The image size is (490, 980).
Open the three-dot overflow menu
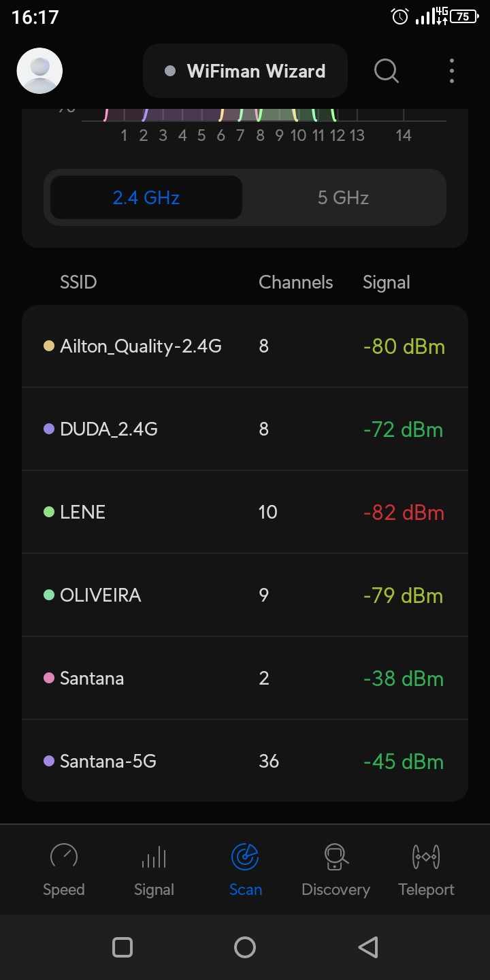pyautogui.click(x=452, y=71)
